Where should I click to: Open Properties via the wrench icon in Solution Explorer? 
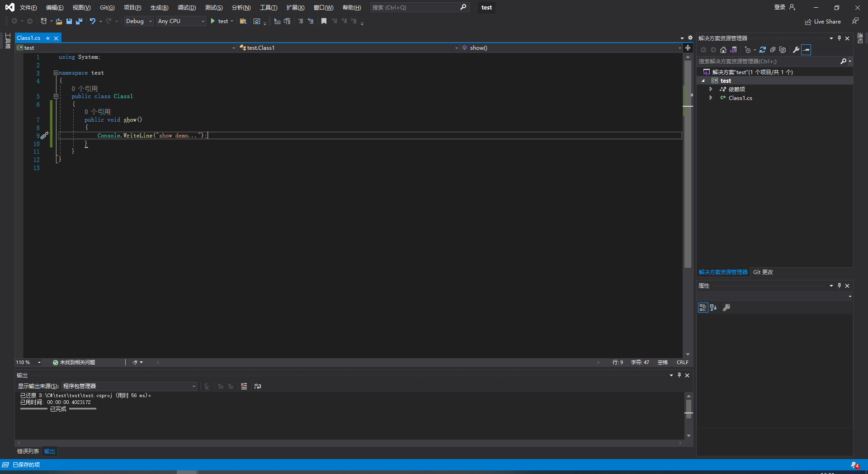pos(796,50)
